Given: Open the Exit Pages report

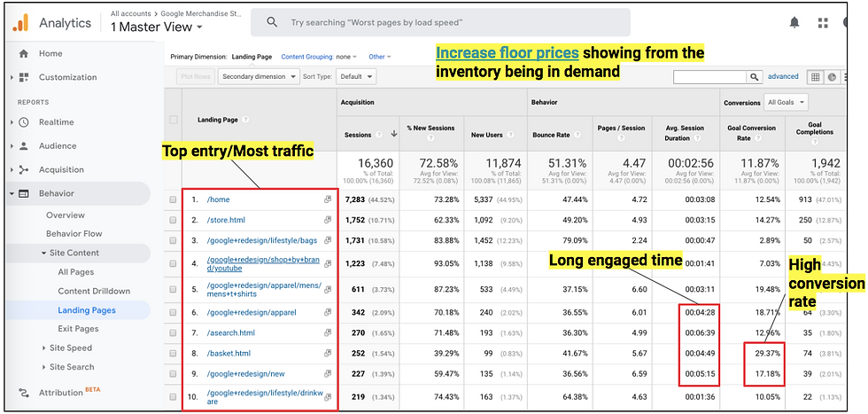Looking at the screenshot, I should 78,329.
